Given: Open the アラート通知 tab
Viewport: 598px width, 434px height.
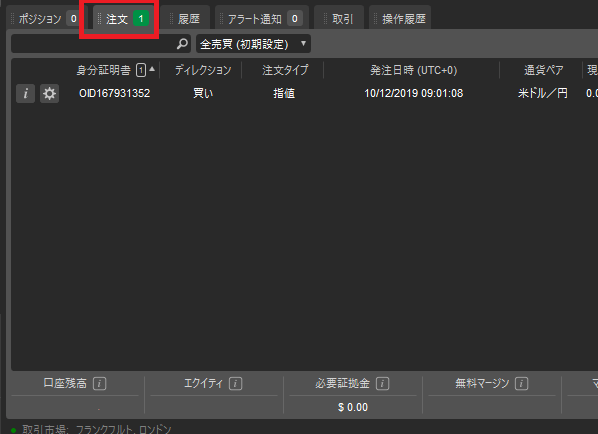Looking at the screenshot, I should click(x=262, y=18).
